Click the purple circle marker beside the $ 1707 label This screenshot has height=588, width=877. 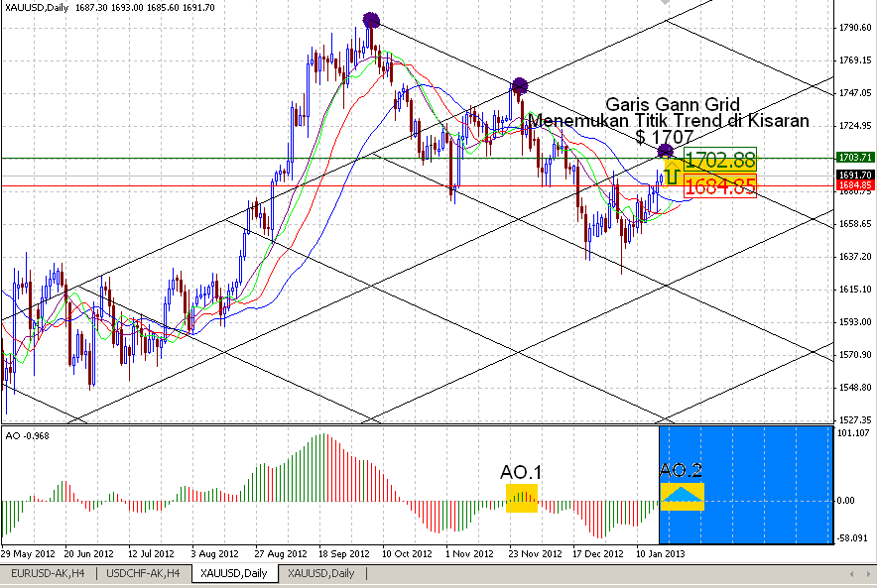pyautogui.click(x=665, y=152)
